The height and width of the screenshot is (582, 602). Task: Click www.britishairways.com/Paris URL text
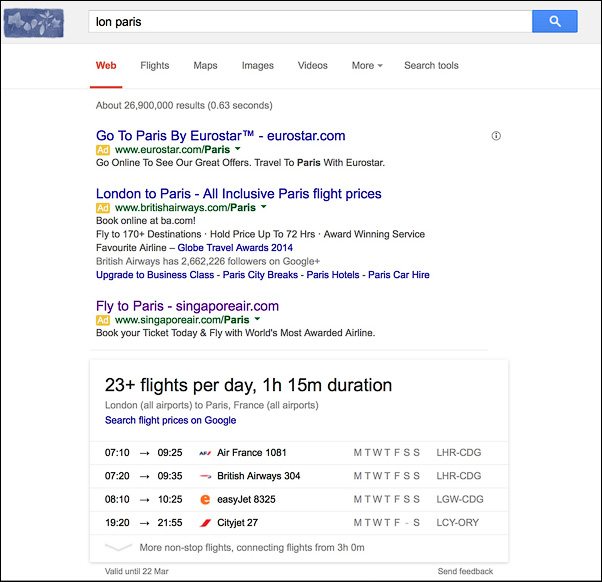coord(185,208)
